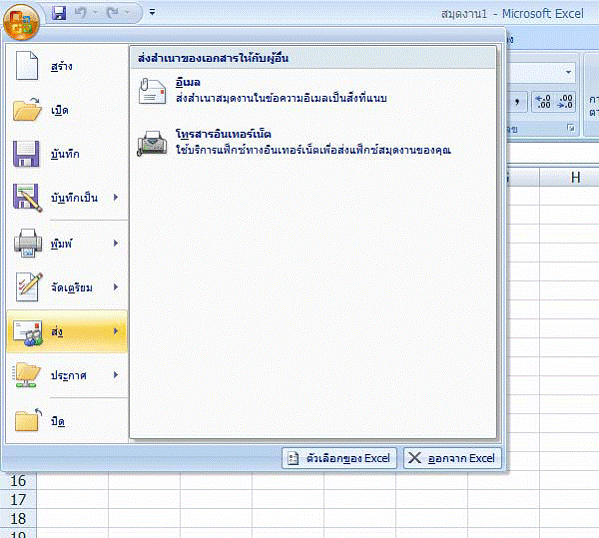Click the ตัวเลือกของ Excel options button
The height and width of the screenshot is (538, 599).
(339, 458)
